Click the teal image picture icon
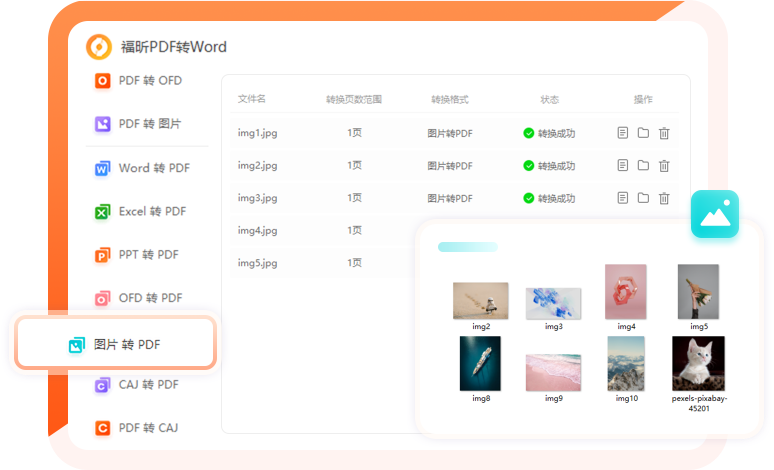 point(717,214)
